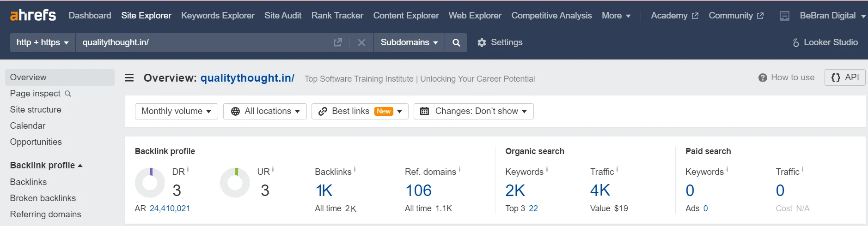The height and width of the screenshot is (226, 868).
Task: Clear the URL field with X icon
Action: [361, 42]
